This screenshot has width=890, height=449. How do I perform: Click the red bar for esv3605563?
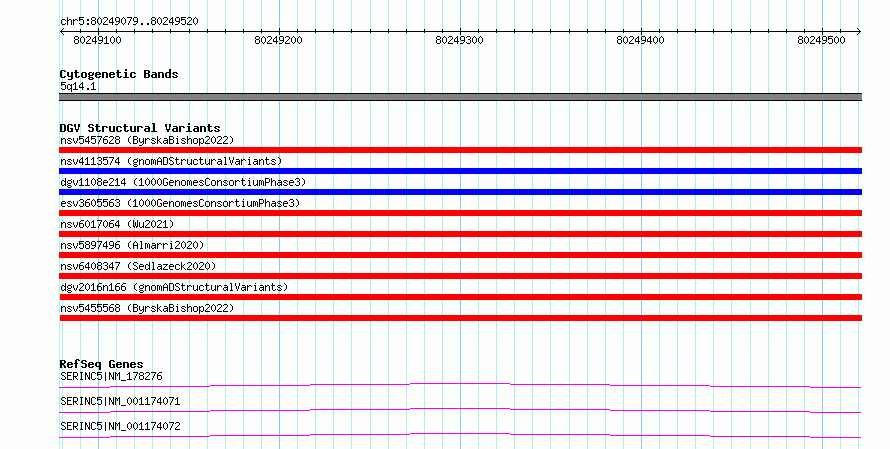[460, 213]
